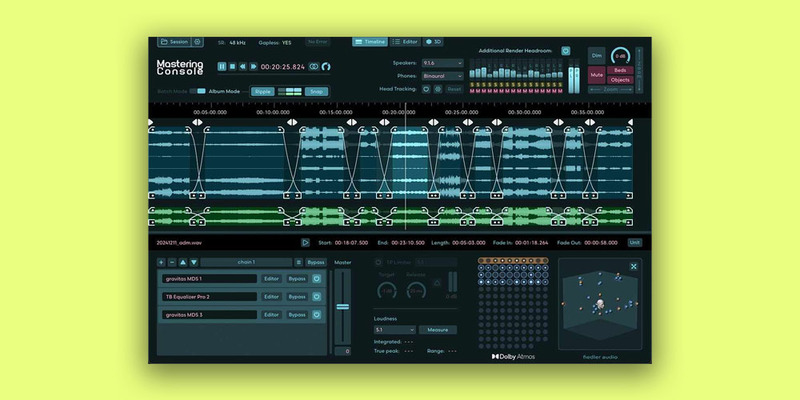
Task: Click head tracking shield icon
Action: (x=426, y=89)
